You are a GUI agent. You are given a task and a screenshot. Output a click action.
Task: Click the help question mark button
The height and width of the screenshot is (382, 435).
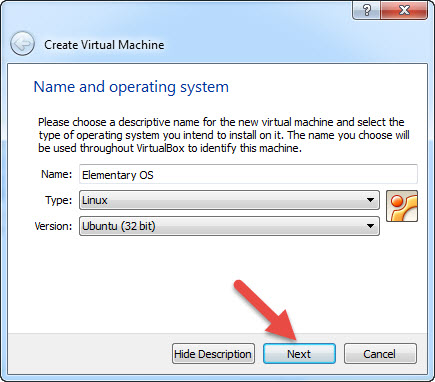[x=366, y=10]
